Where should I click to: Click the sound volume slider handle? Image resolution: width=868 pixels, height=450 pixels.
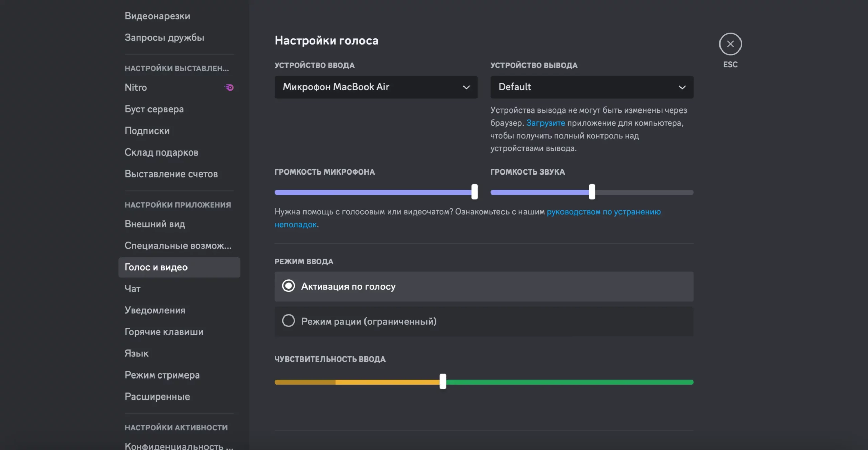(x=592, y=192)
